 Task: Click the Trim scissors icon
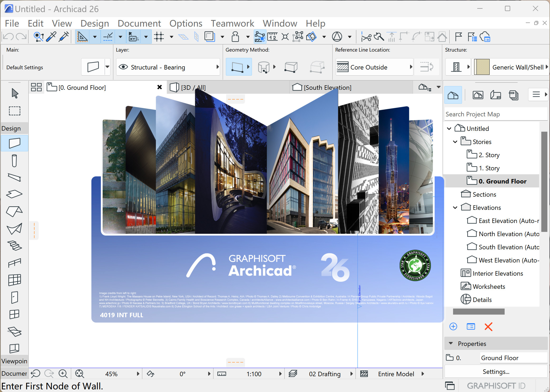366,37
